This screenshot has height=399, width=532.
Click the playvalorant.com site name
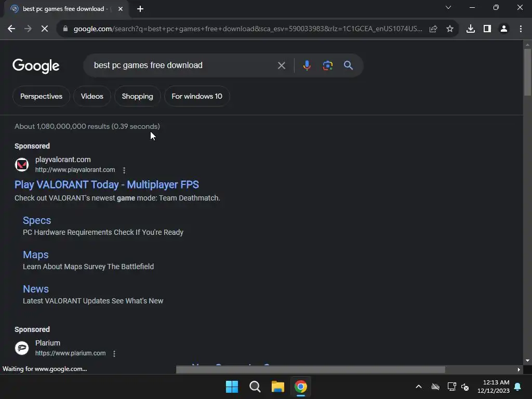(63, 159)
